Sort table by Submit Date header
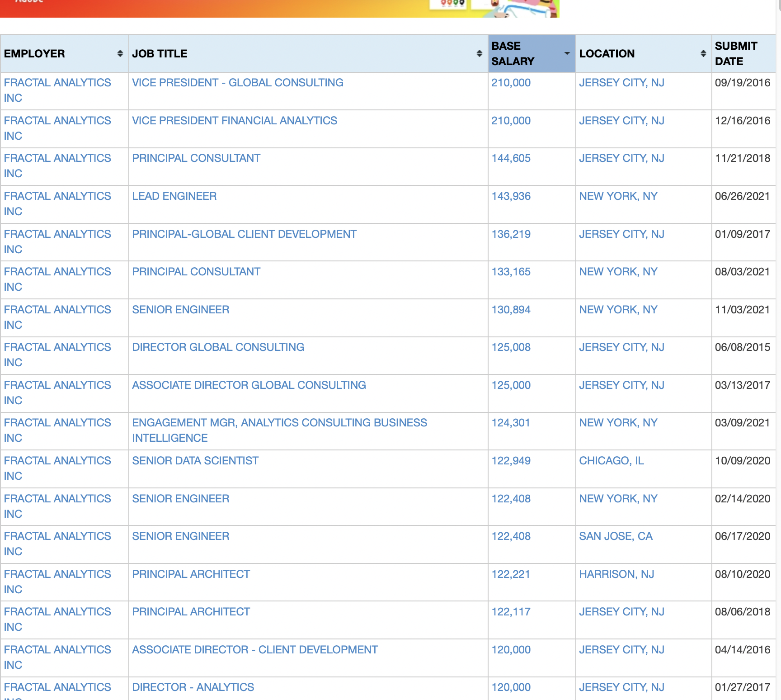 (736, 53)
